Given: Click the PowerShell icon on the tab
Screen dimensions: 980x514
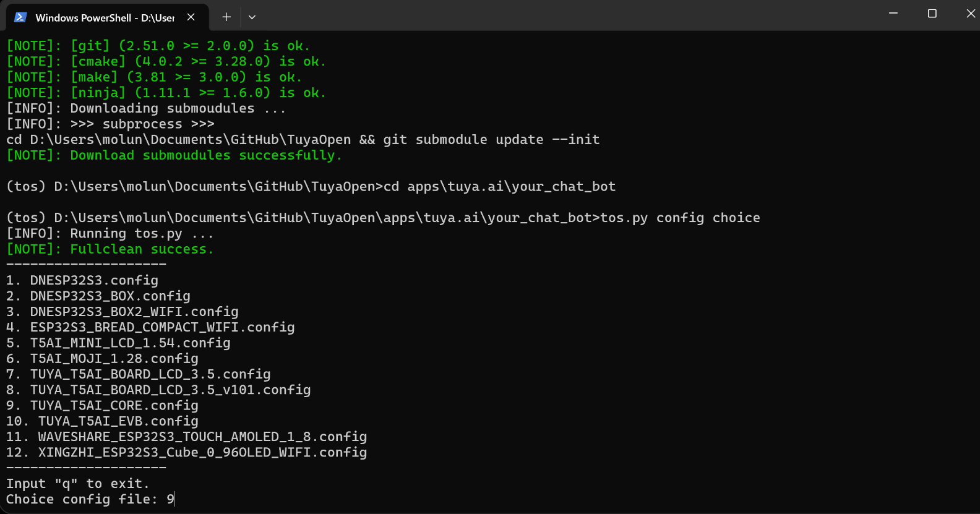Looking at the screenshot, I should point(20,17).
